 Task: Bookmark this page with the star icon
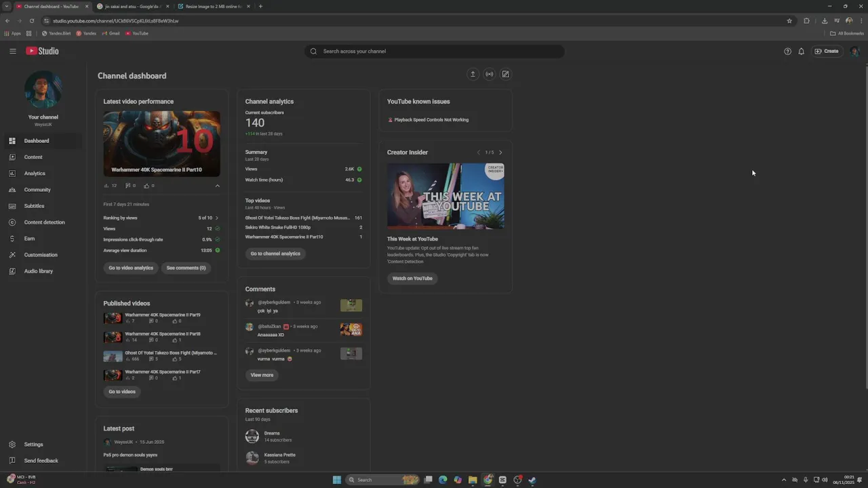coord(789,21)
